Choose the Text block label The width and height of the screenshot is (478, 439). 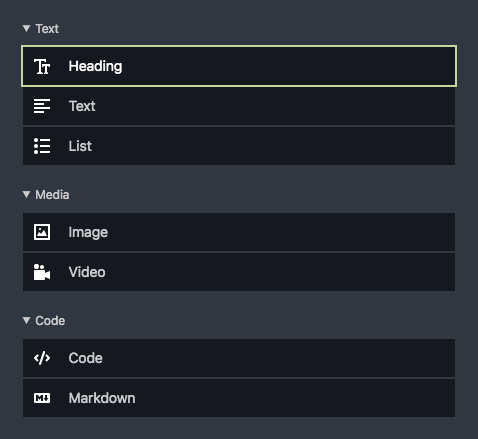pyautogui.click(x=82, y=106)
